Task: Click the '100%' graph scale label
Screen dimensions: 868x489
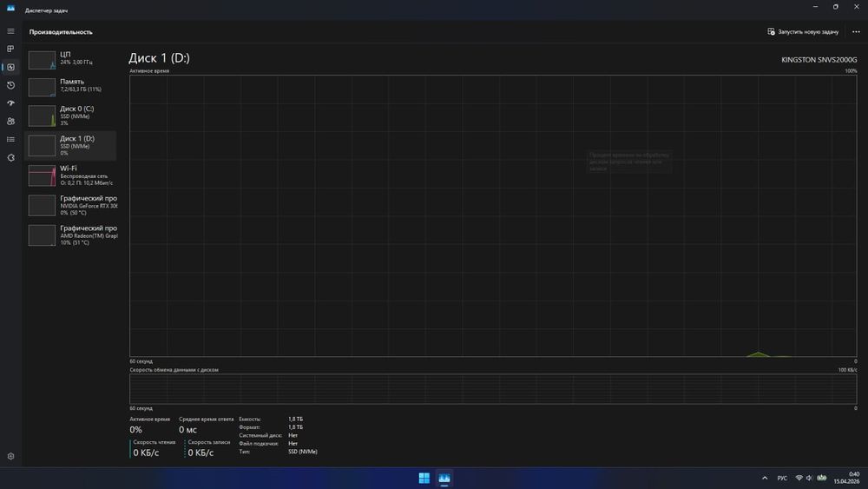Action: tap(851, 71)
